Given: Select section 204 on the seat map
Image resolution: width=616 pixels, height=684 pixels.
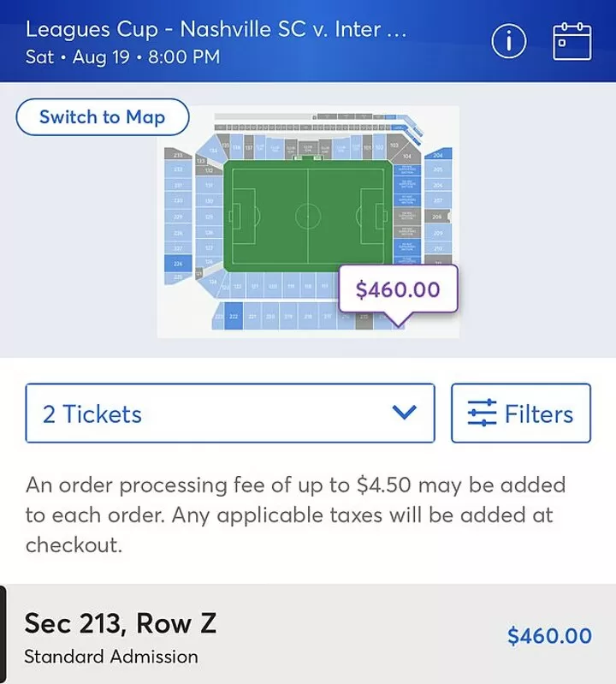Looking at the screenshot, I should (x=438, y=155).
